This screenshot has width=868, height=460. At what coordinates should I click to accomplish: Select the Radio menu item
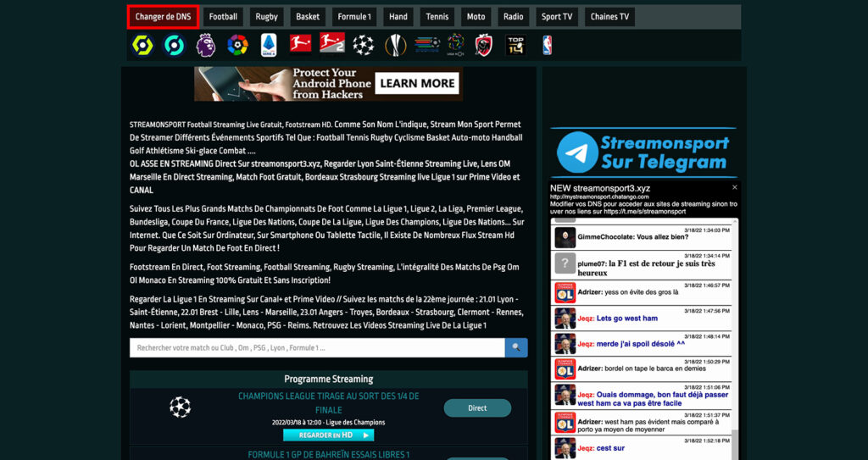click(x=513, y=17)
